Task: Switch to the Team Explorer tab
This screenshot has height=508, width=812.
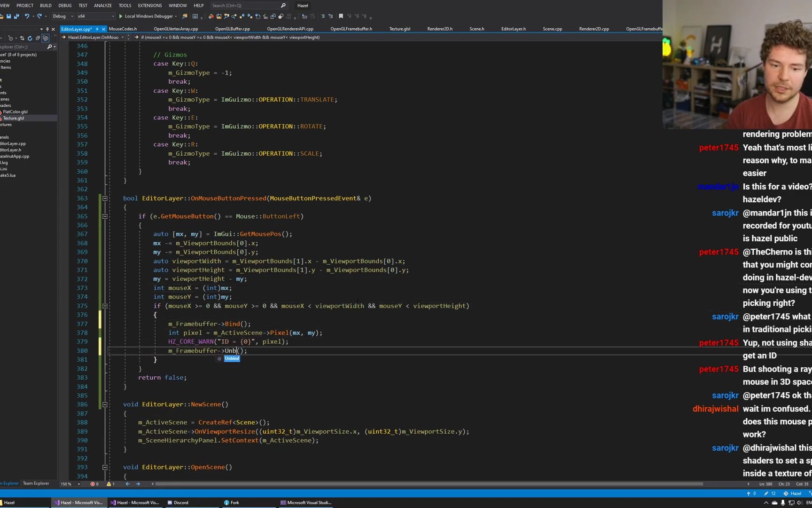Action: click(x=36, y=484)
